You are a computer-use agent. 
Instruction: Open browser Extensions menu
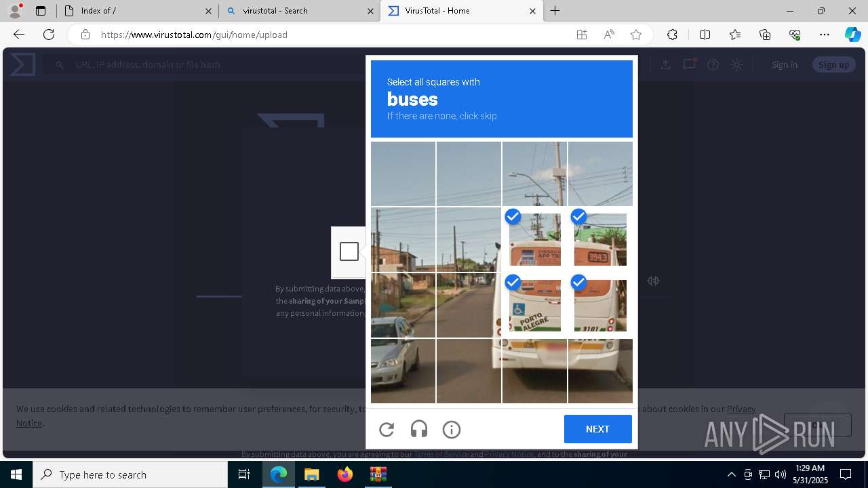point(672,35)
